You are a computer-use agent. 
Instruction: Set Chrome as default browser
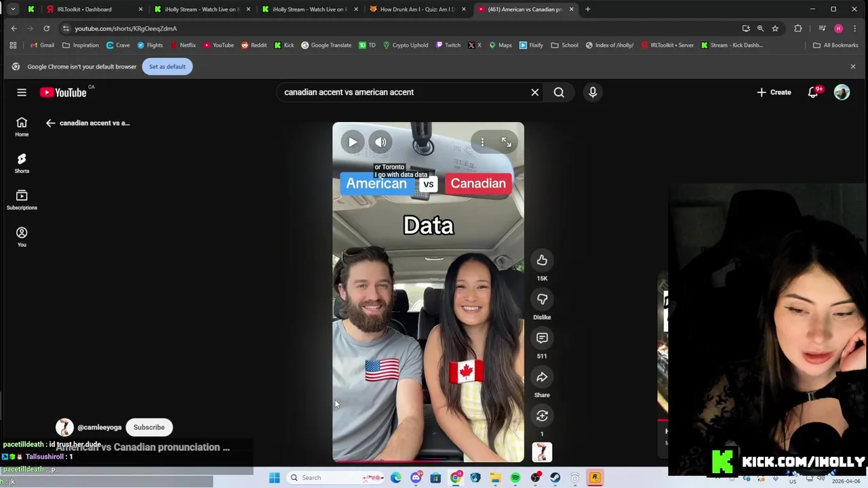click(167, 66)
